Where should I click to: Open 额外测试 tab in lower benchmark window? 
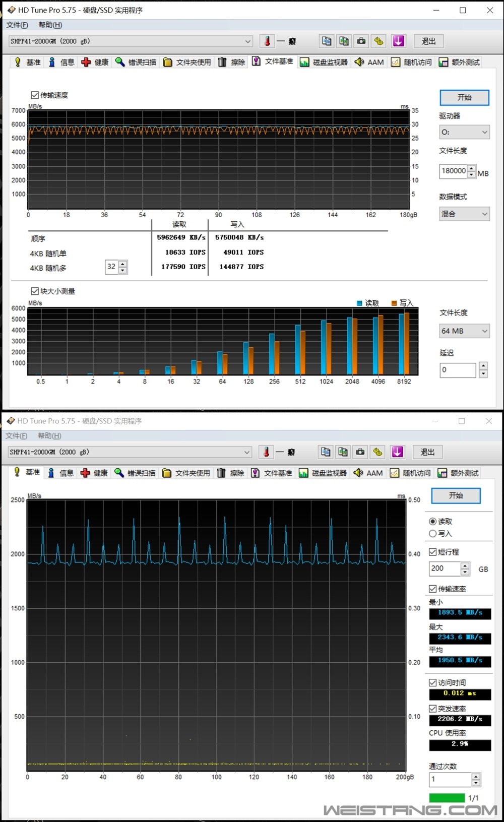click(x=458, y=473)
